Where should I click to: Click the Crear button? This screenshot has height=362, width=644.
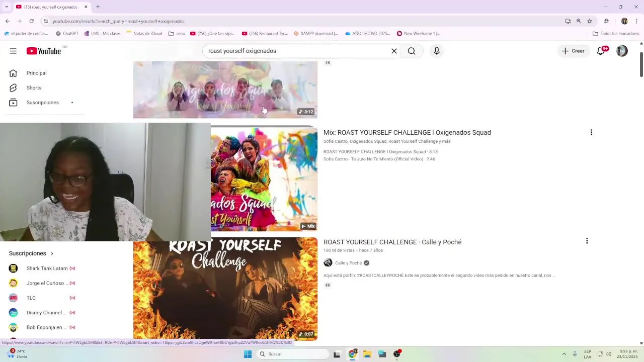pyautogui.click(x=573, y=51)
